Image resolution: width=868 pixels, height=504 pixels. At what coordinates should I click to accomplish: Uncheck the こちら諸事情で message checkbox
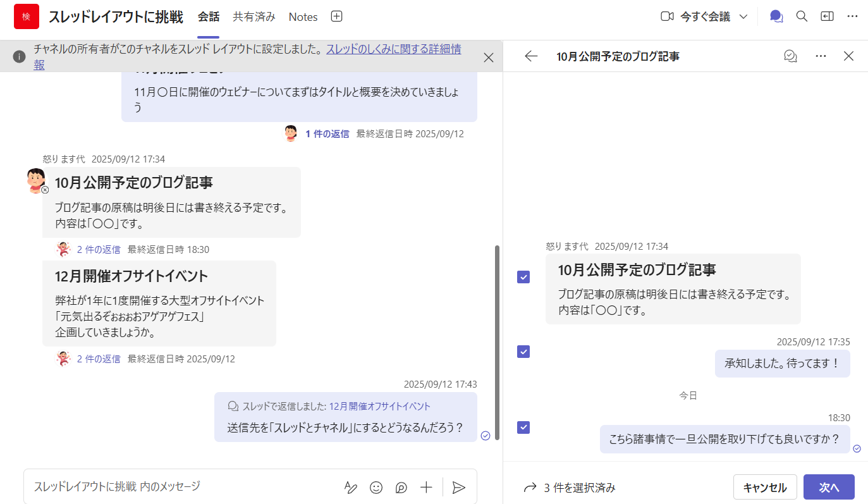click(523, 427)
